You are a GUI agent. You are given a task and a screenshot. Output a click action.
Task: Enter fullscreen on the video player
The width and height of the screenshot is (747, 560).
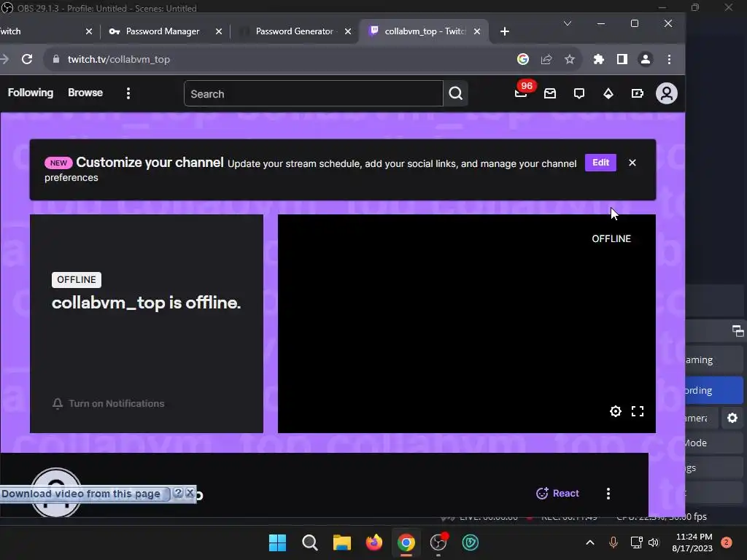pyautogui.click(x=638, y=411)
